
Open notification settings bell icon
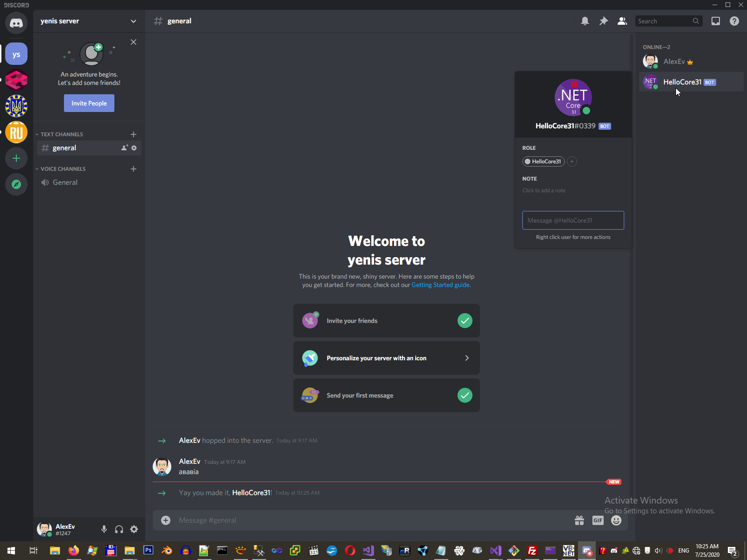point(585,21)
